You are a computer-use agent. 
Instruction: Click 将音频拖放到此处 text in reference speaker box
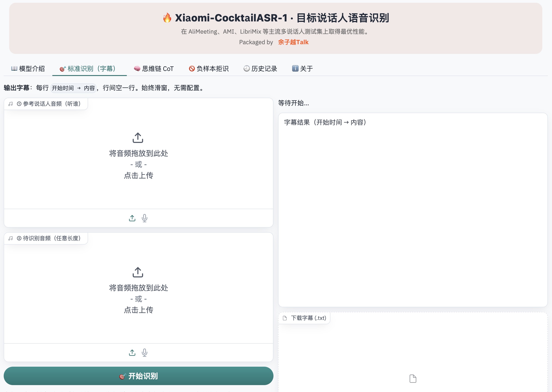pyautogui.click(x=139, y=153)
